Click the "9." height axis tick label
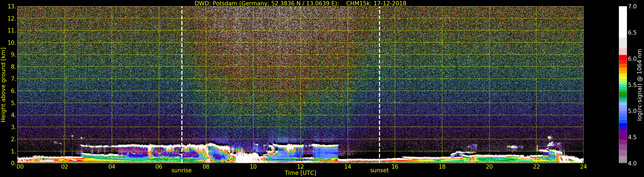 tap(14, 55)
